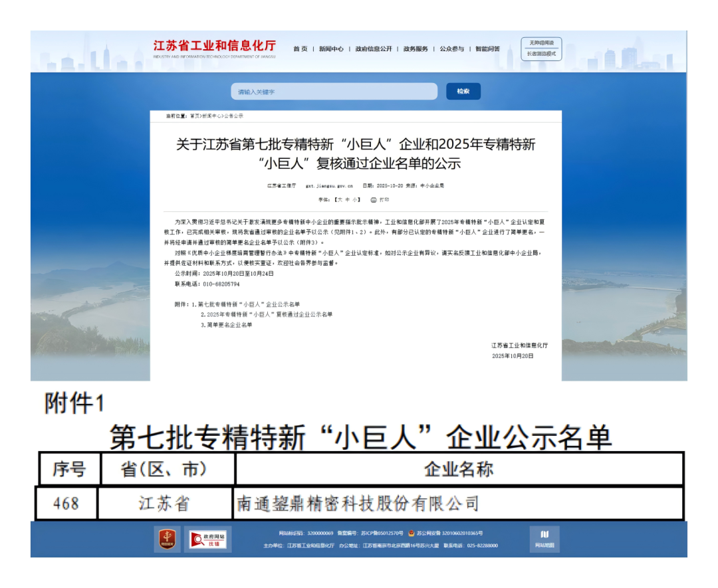
Task: Click the phone number 010-68205794
Action: click(221, 284)
